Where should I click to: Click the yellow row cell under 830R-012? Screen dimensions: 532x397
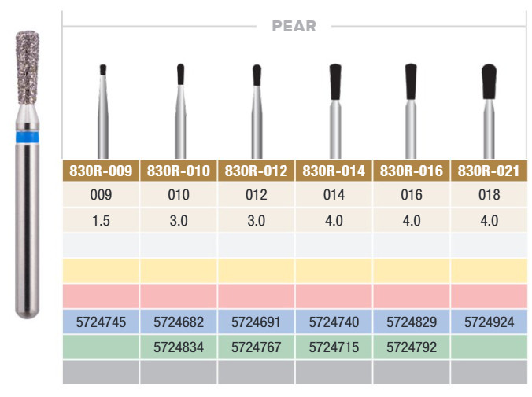pos(256,271)
